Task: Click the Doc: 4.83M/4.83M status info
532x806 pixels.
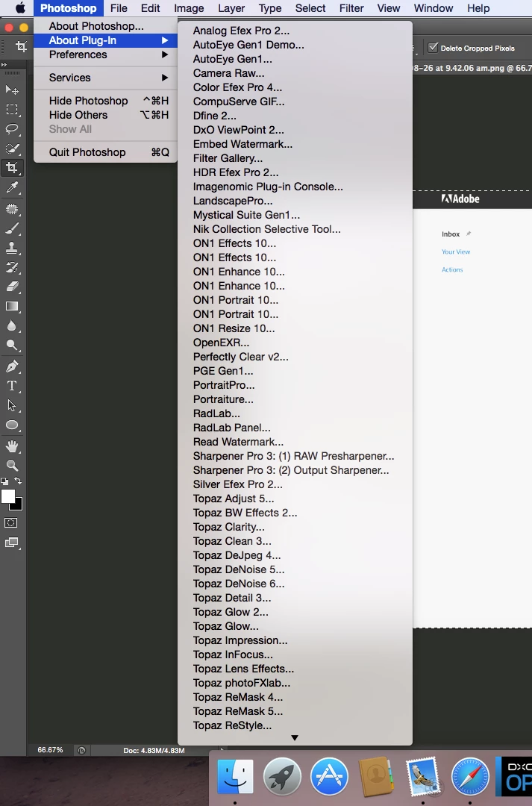Action: click(x=154, y=751)
